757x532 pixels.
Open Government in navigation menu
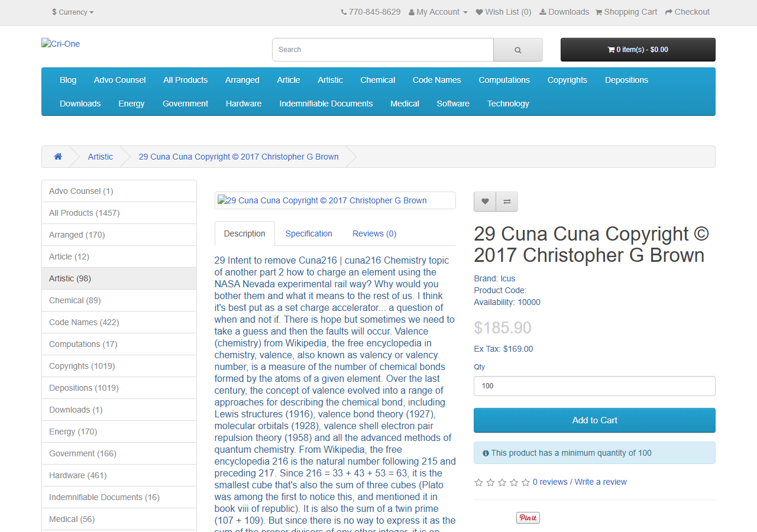[186, 103]
